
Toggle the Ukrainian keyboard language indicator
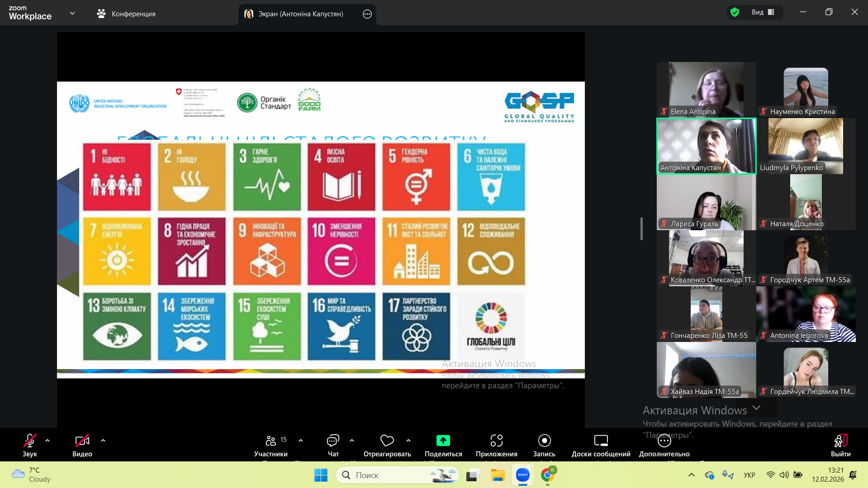coord(749,475)
